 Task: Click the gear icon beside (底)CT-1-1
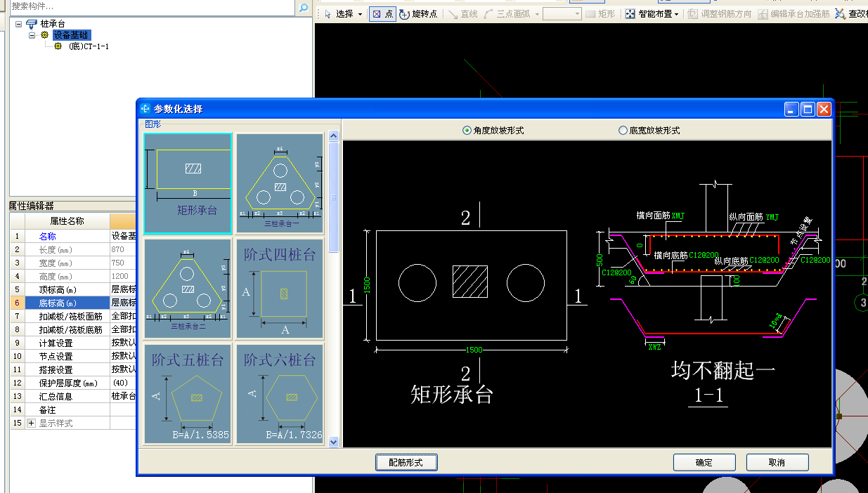coord(58,46)
